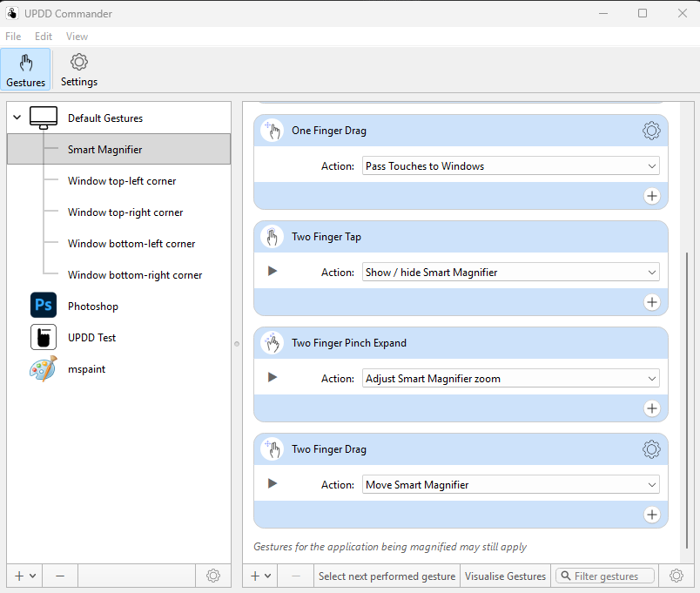Click the Two Finger Drag gesture icon
Viewport: 700px width, 593px height.
tap(272, 449)
